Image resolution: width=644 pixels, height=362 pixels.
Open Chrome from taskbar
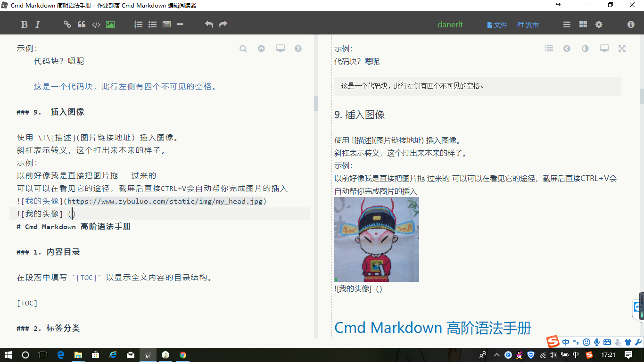coord(183,355)
